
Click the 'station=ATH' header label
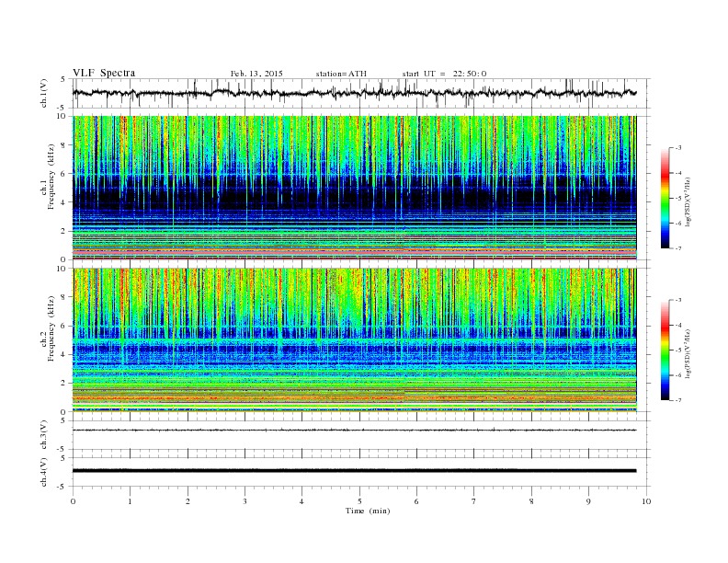click(x=341, y=74)
